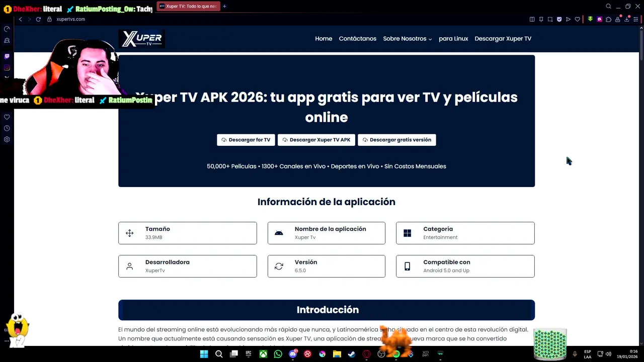Image resolution: width=644 pixels, height=362 pixels.
Task: Open the Windows Start menu
Action: point(204,354)
